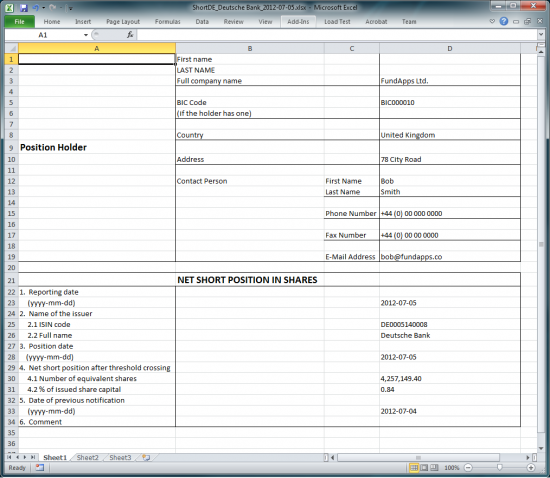Restore down the workbook window
The width and height of the screenshot is (550, 478).
(x=527, y=22)
